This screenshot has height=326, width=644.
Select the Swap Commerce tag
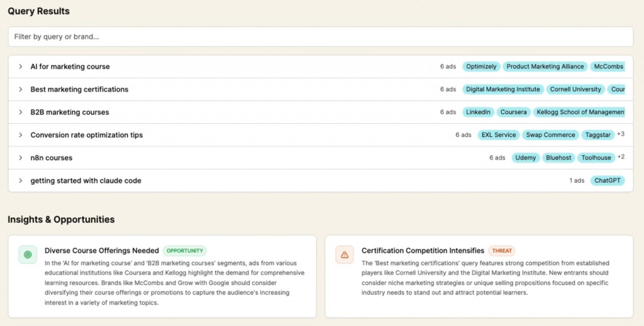click(x=550, y=135)
